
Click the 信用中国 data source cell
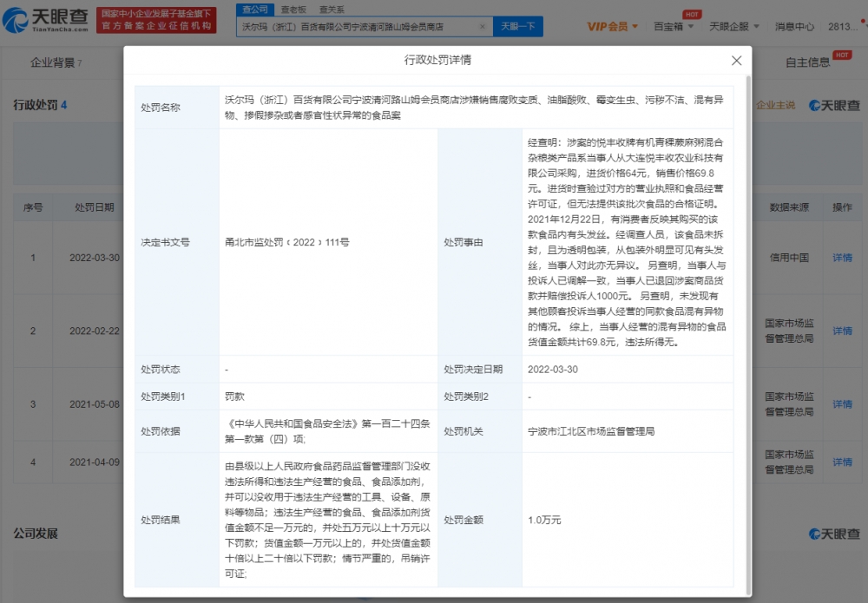(x=789, y=258)
